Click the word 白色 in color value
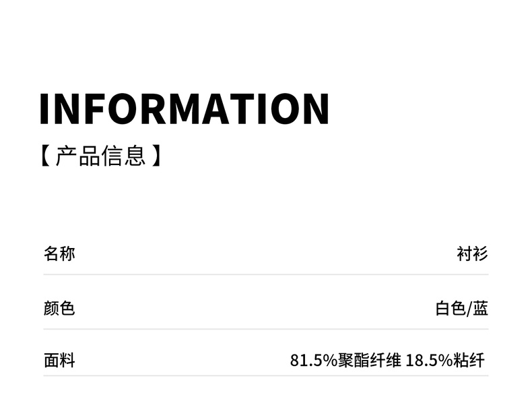The image size is (532, 395). coord(451,309)
